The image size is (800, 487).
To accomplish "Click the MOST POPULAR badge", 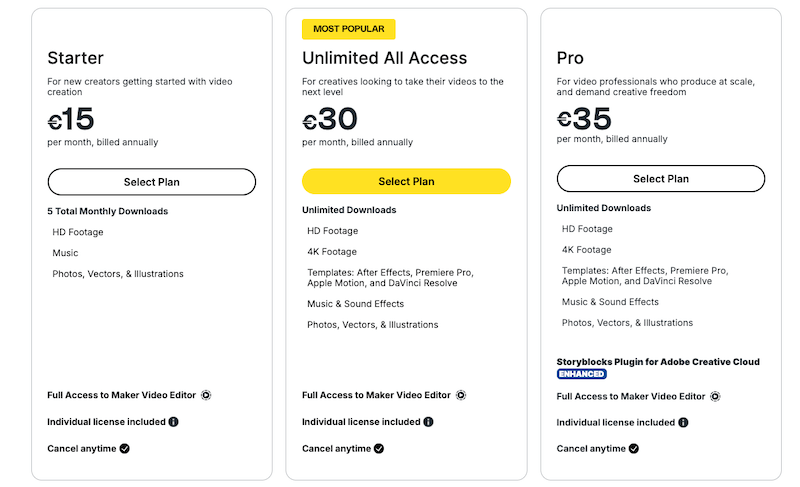I will 348,29.
